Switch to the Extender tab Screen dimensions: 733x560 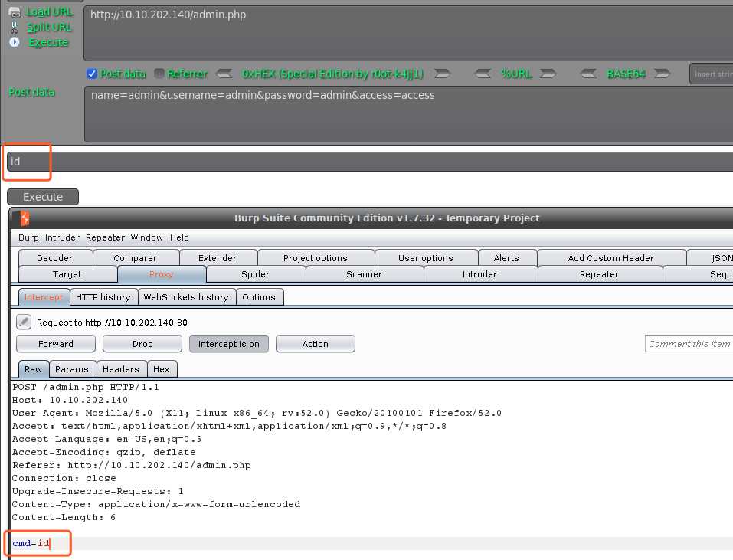click(x=218, y=258)
